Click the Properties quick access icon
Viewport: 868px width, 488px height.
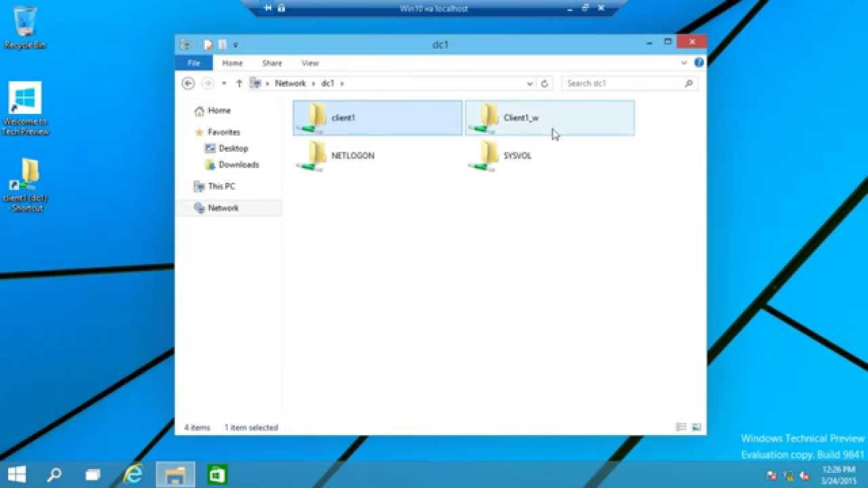(x=208, y=45)
